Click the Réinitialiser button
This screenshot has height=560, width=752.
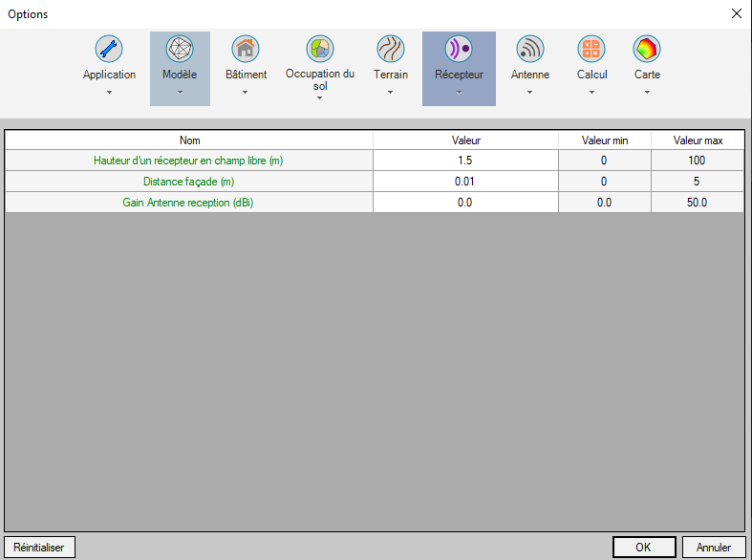point(39,547)
